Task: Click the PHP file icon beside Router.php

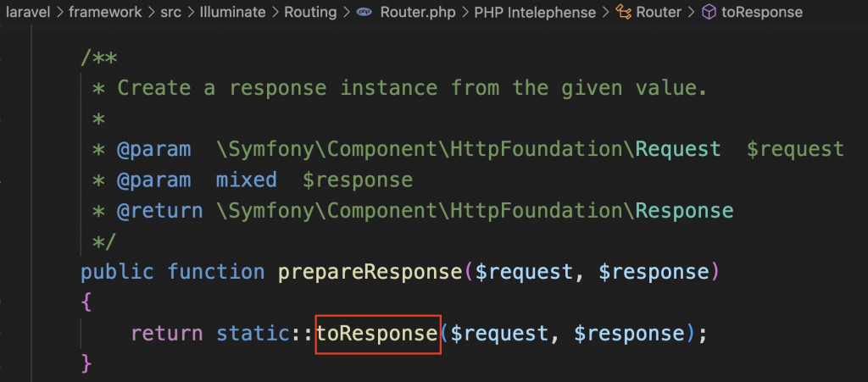Action: tap(364, 12)
